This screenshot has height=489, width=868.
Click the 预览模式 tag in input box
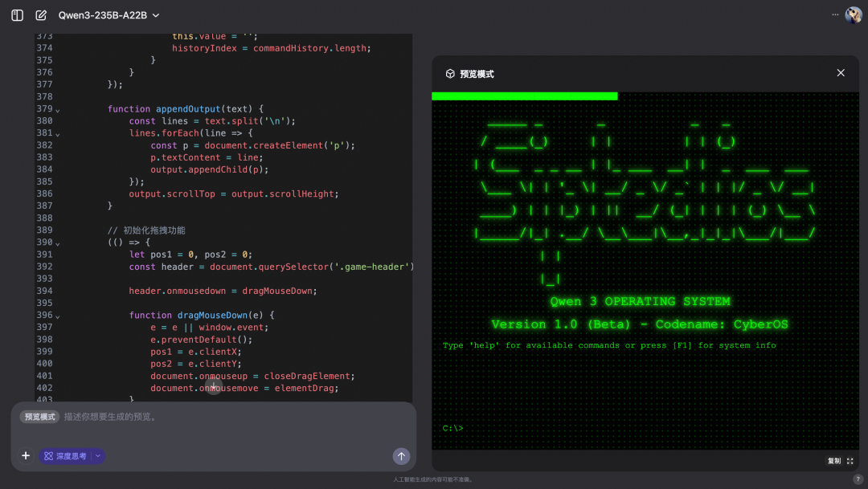coord(40,417)
